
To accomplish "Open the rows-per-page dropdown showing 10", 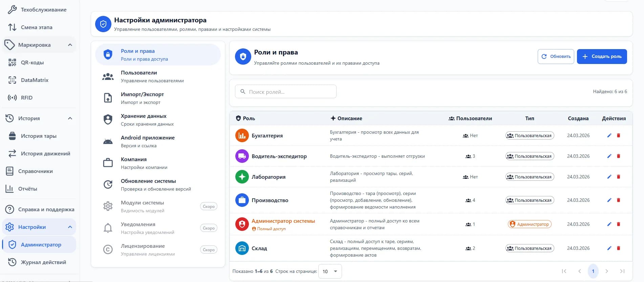I will pyautogui.click(x=330, y=271).
